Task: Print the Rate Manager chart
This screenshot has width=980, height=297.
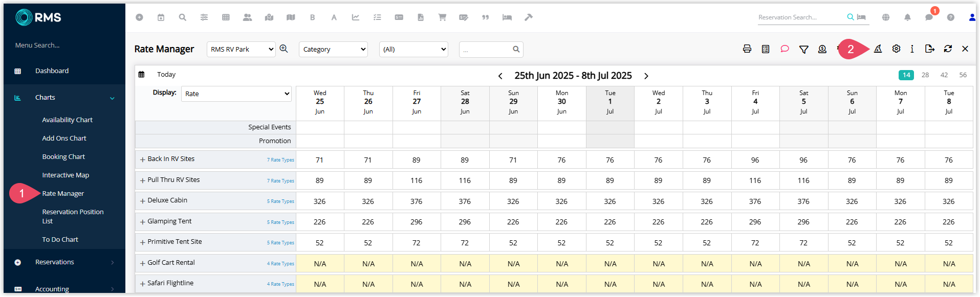Action: point(747,49)
